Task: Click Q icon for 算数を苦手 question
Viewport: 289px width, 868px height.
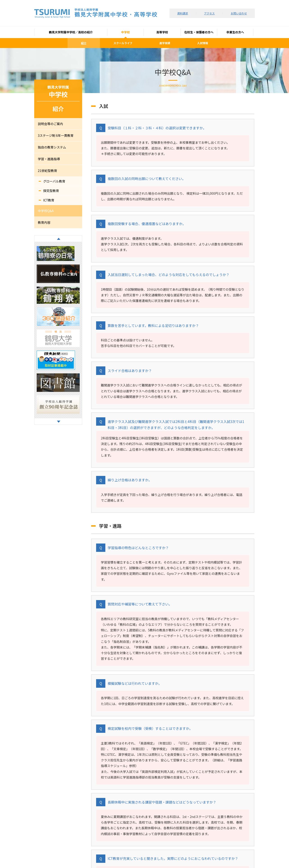Action: point(100,326)
